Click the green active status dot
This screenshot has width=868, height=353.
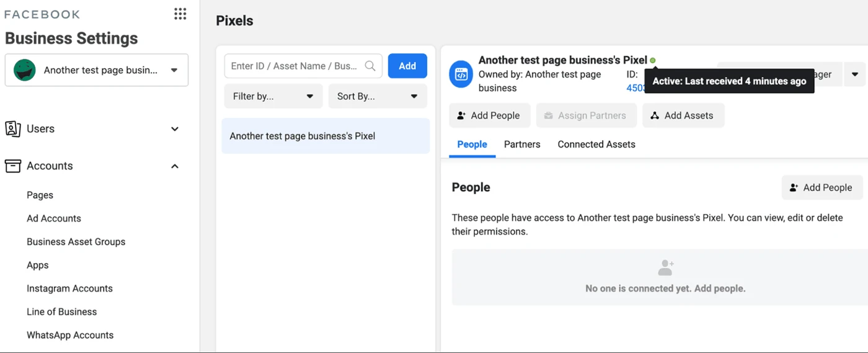coord(653,61)
